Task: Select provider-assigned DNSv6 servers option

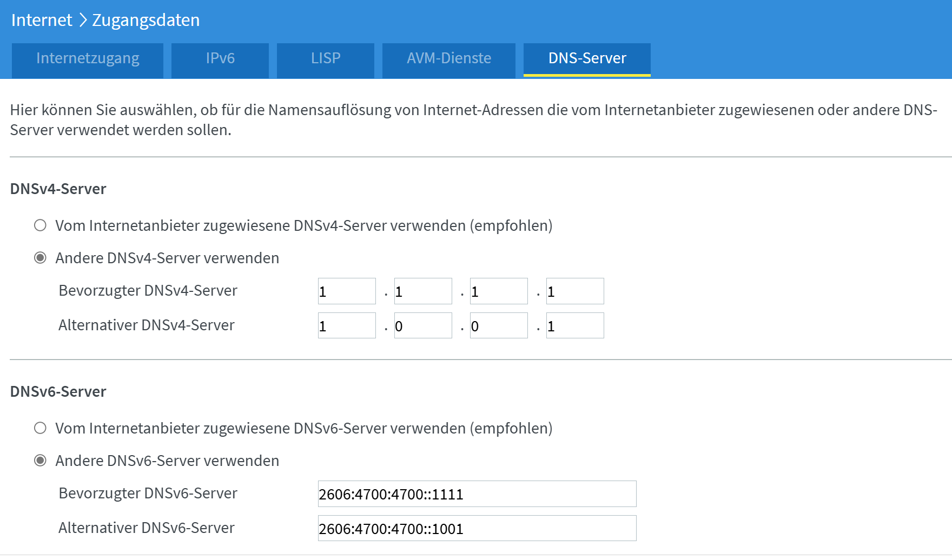Action: coord(41,428)
